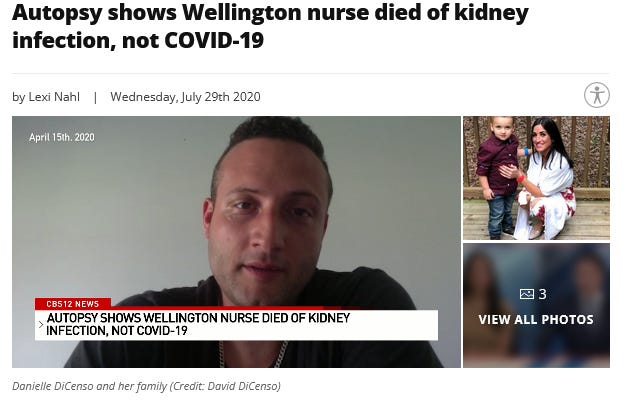Click the photo count number 3

click(542, 294)
